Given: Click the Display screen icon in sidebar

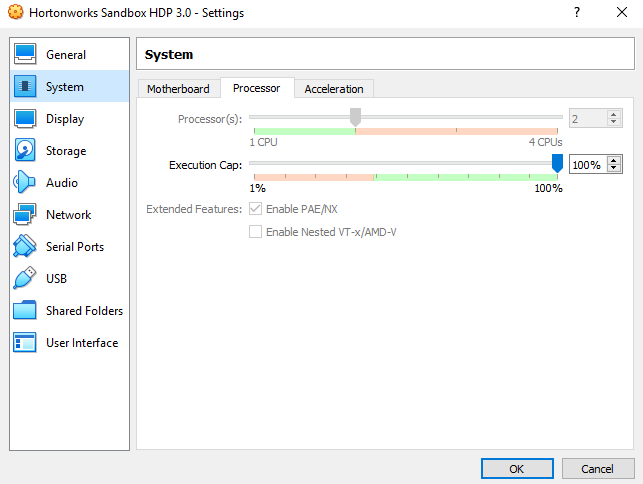Looking at the screenshot, I should [25, 118].
